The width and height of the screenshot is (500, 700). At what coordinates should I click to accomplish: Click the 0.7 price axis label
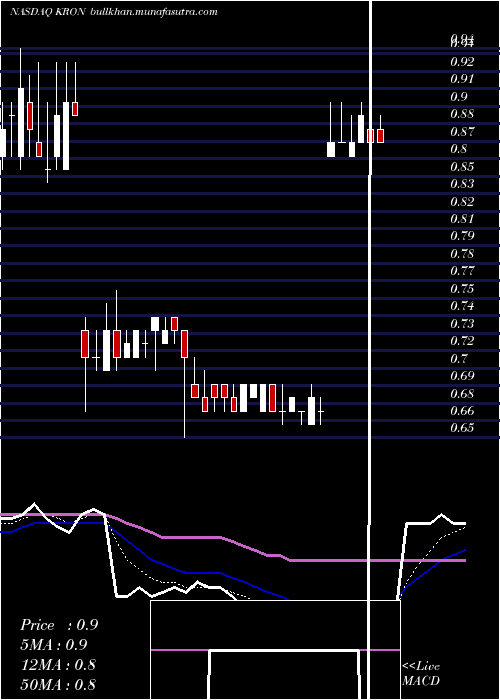coord(459,358)
